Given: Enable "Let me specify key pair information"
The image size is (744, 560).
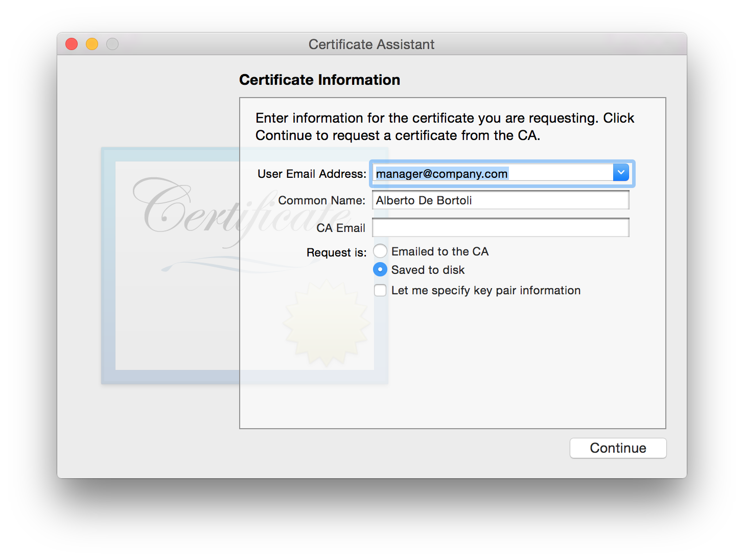Looking at the screenshot, I should 380,290.
